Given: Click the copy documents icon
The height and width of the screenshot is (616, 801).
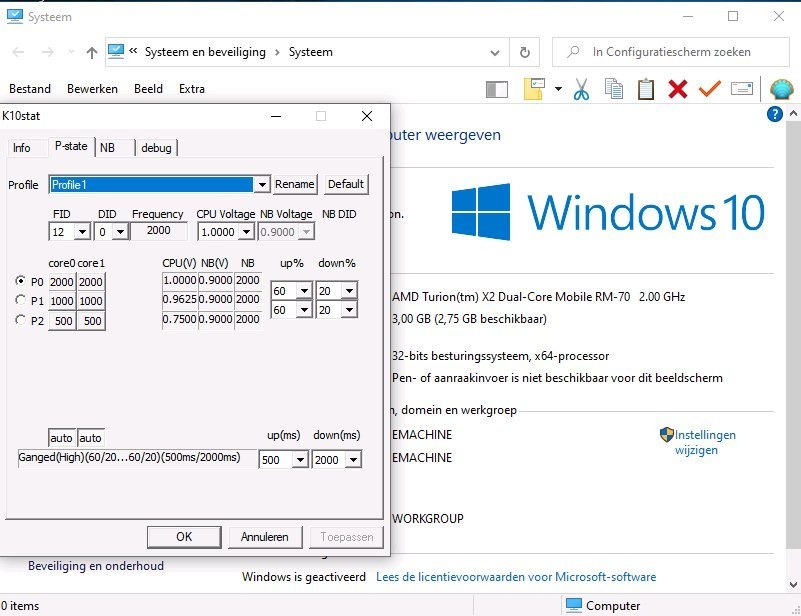Looking at the screenshot, I should coord(614,89).
